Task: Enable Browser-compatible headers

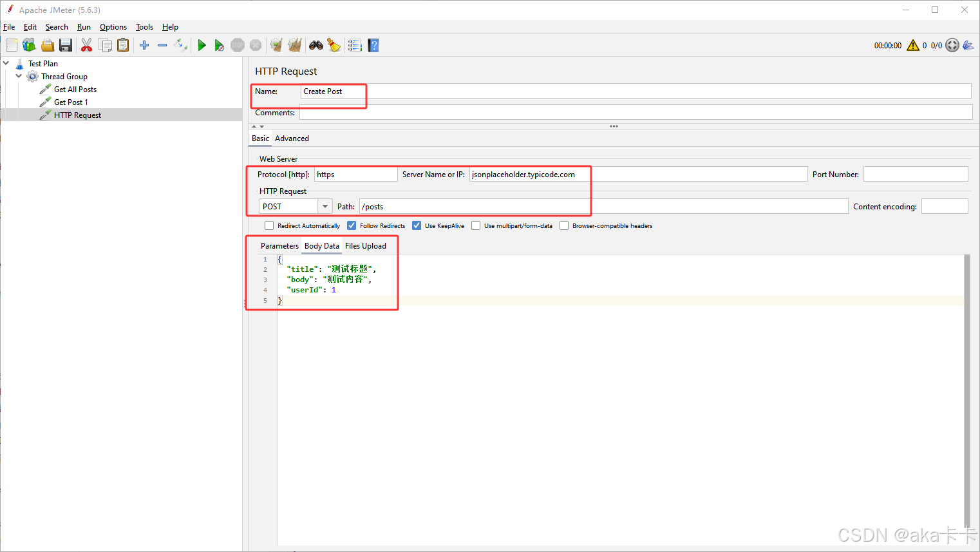Action: tap(564, 225)
